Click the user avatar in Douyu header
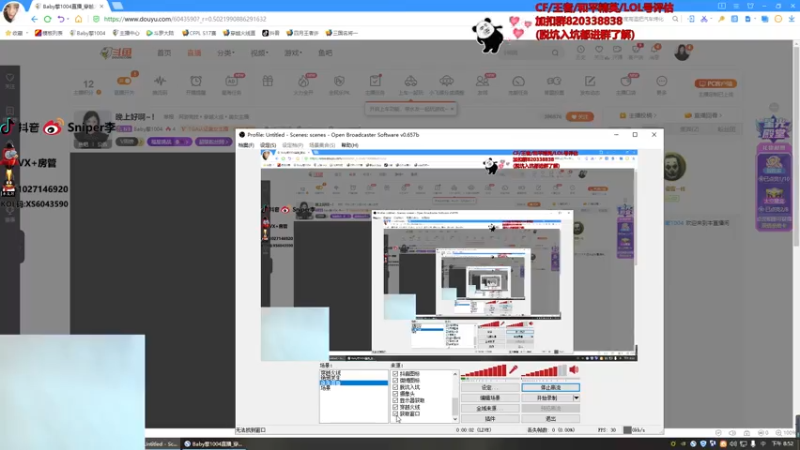 pyautogui.click(x=682, y=52)
